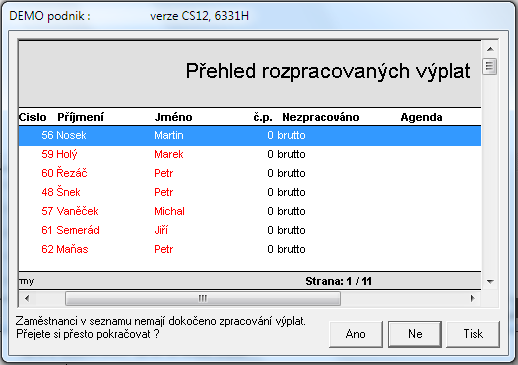The image size is (518, 365).
Task: Click the horizontal scrollbar left arrow
Action: [27, 298]
